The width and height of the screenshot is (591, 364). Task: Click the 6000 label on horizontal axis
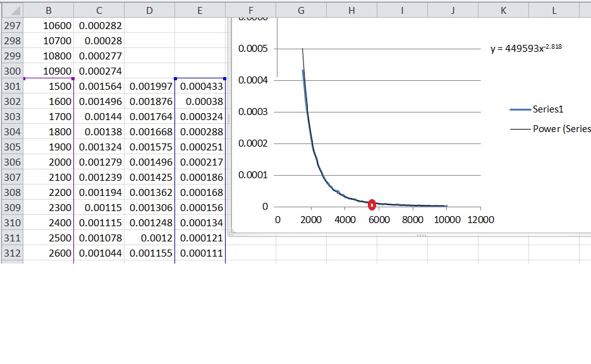[379, 220]
